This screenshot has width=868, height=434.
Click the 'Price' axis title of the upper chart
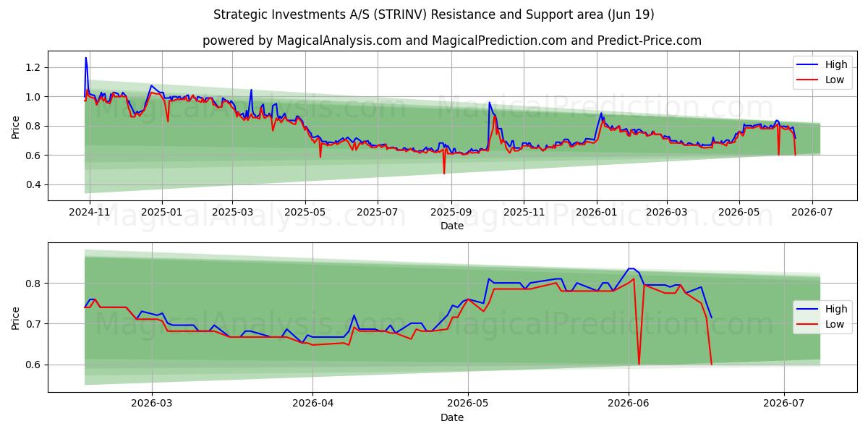[16, 127]
